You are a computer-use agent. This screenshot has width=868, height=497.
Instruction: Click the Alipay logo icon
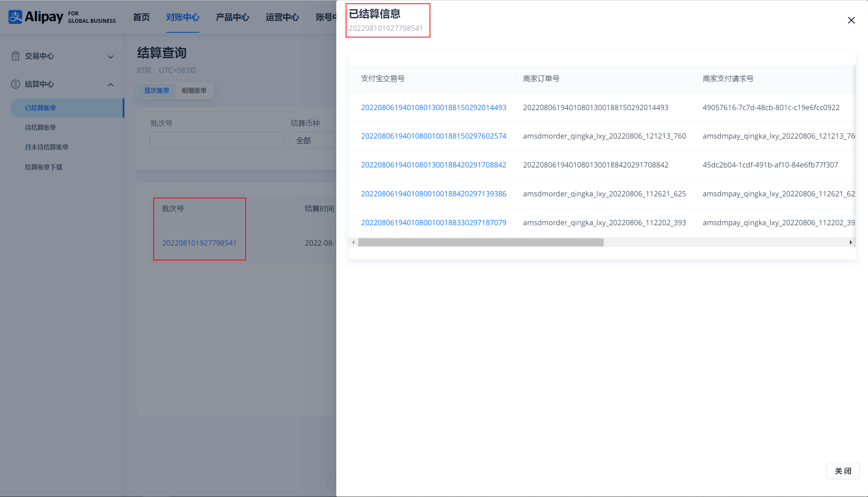(15, 17)
